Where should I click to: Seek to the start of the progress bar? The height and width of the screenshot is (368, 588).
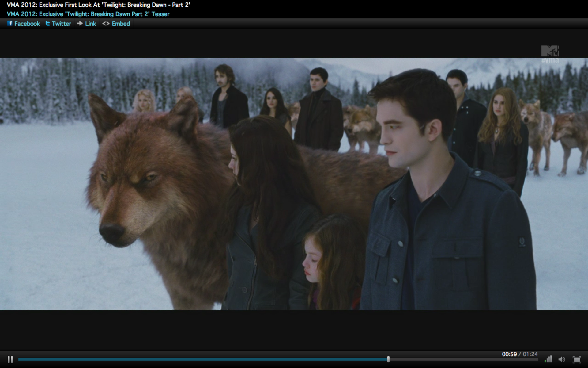tap(19, 359)
